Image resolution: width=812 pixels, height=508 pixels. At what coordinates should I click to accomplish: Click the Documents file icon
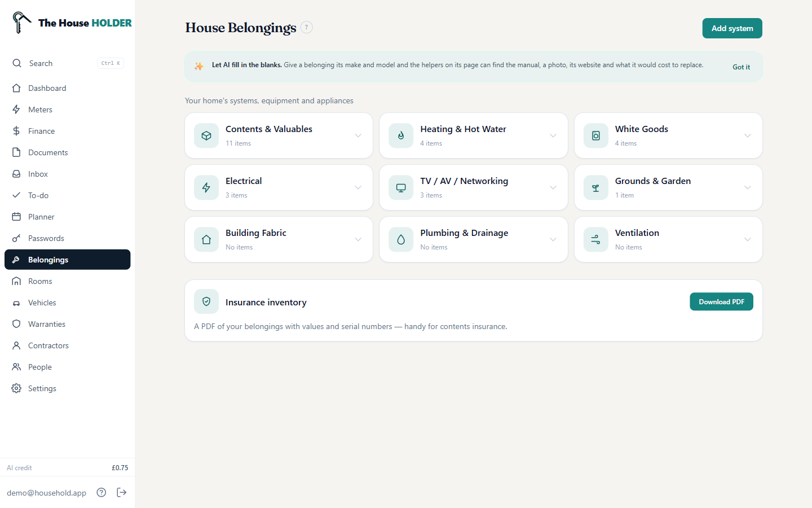coord(16,152)
